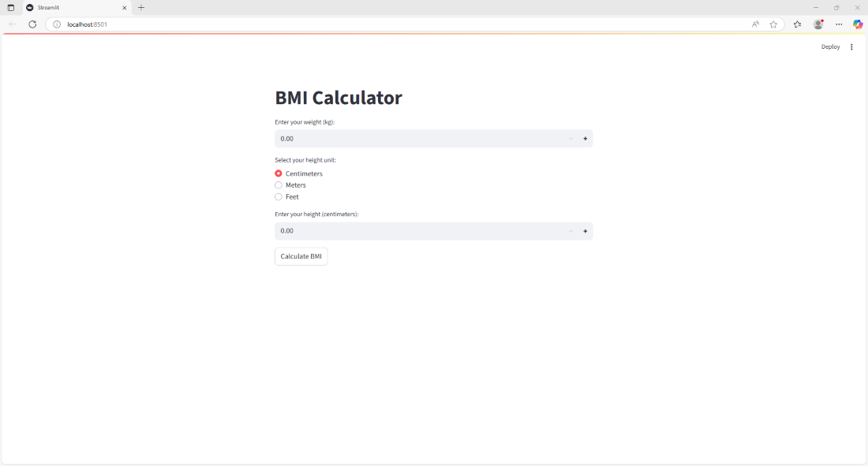Open the read aloud icon in address bar

pyautogui.click(x=755, y=24)
